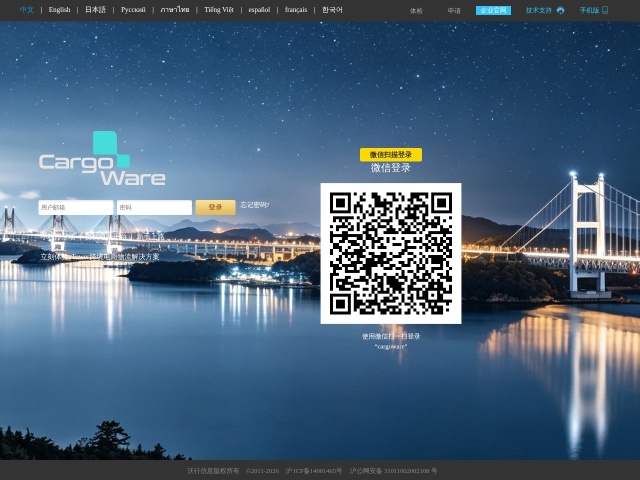The image size is (640, 480).
Task: Focus the 用户邮箱 email input field
Action: click(x=76, y=207)
